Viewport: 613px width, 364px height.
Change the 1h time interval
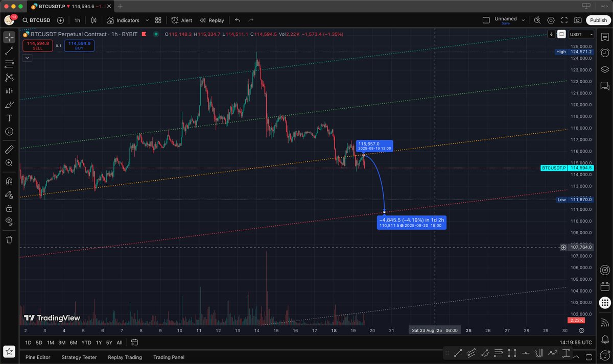point(77,20)
